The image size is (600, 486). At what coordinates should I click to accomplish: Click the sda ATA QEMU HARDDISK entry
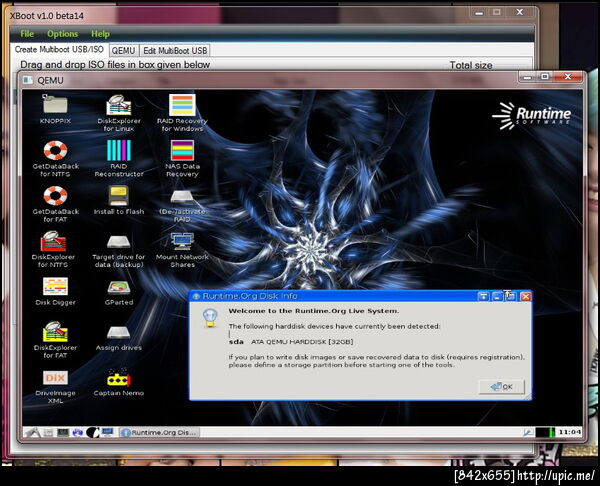pos(291,341)
